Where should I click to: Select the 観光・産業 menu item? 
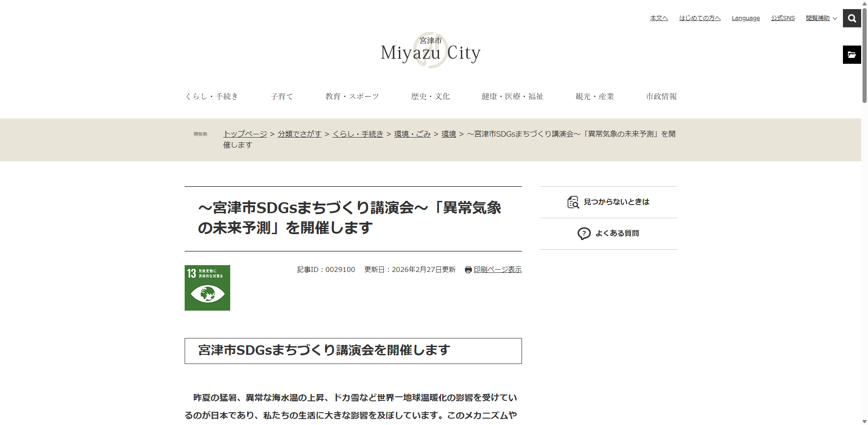tap(594, 97)
